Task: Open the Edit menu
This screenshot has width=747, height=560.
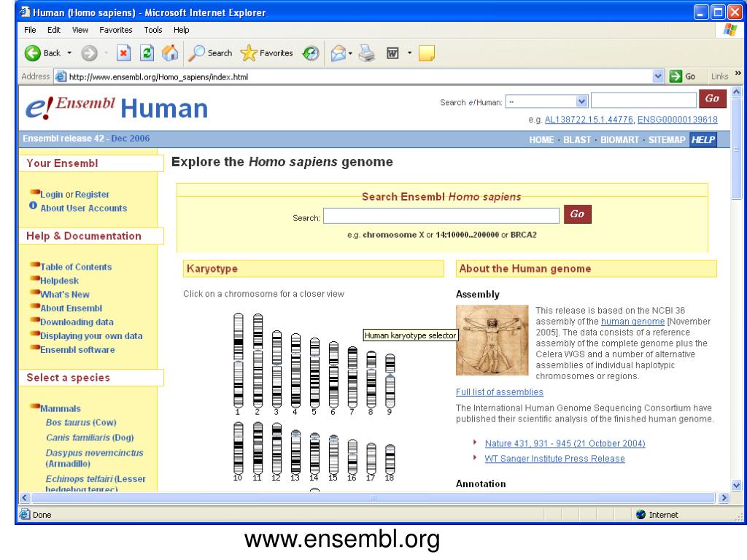Action: [x=54, y=29]
